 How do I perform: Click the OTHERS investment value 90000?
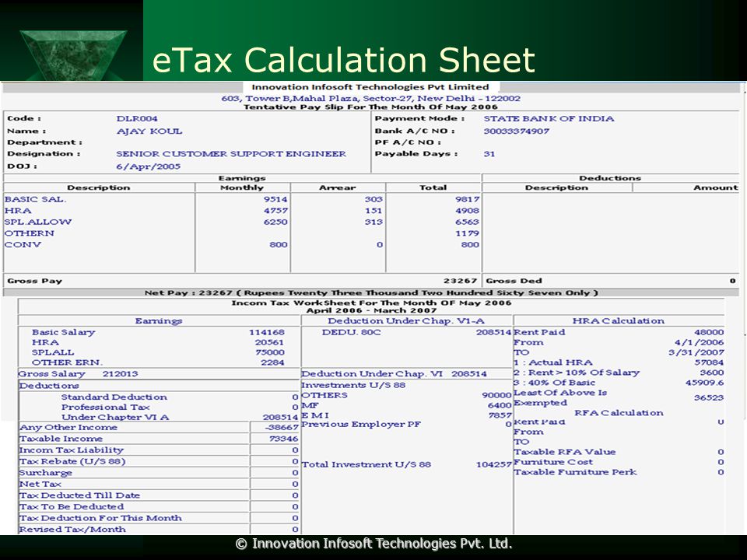496,395
